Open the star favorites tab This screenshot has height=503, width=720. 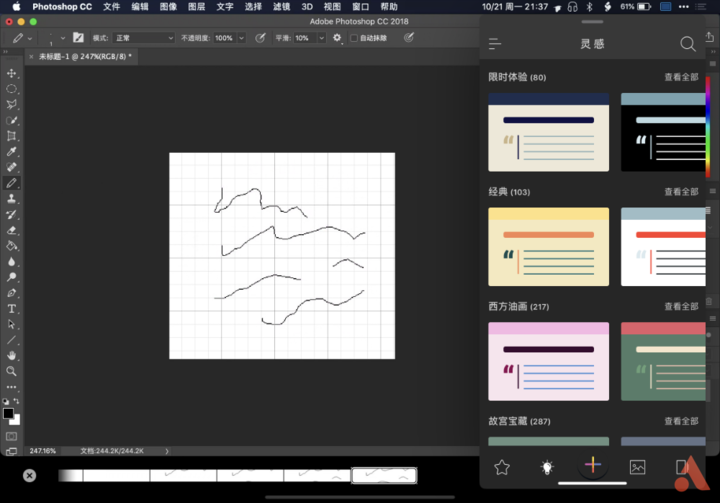click(x=502, y=466)
